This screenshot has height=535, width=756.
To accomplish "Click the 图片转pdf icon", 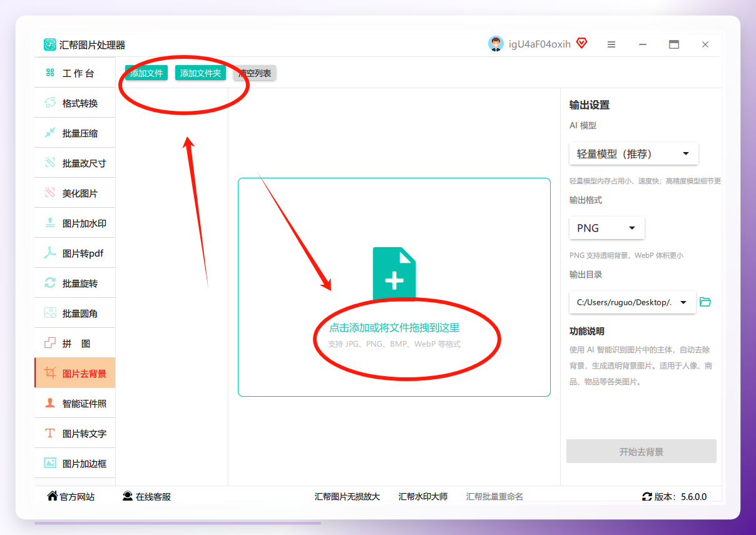I will 50,253.
